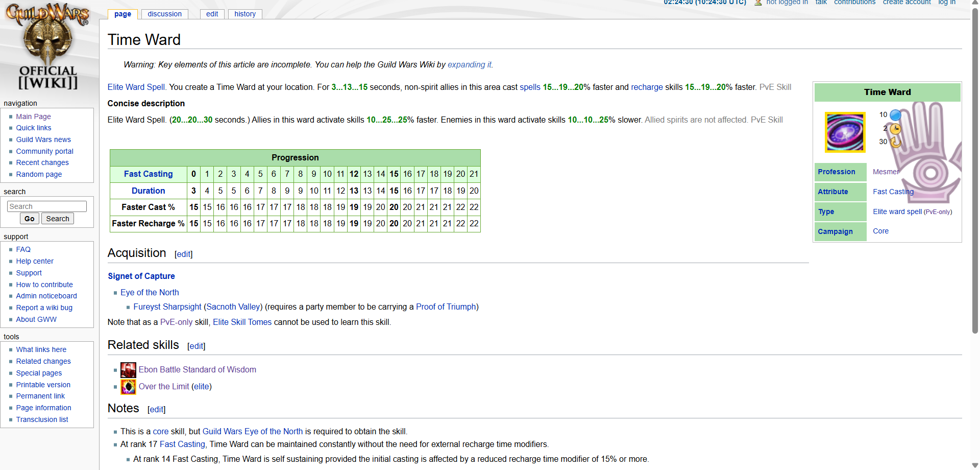
Task: Edit the Notes section
Action: click(156, 409)
